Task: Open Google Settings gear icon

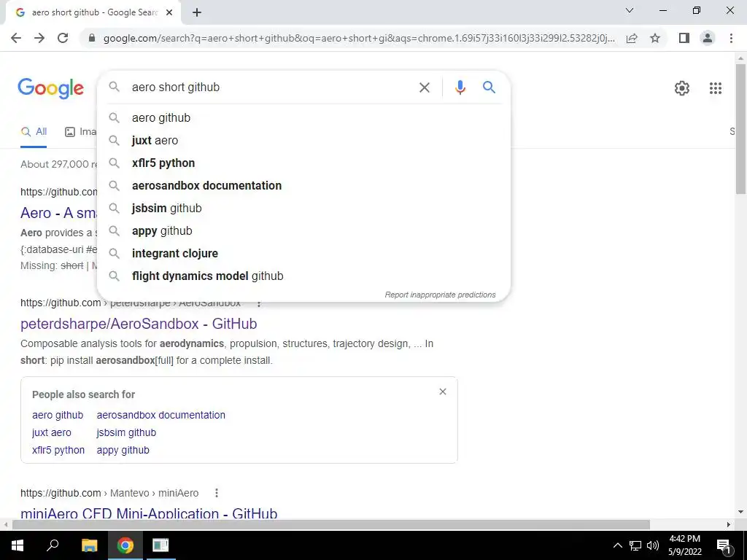Action: [x=682, y=88]
